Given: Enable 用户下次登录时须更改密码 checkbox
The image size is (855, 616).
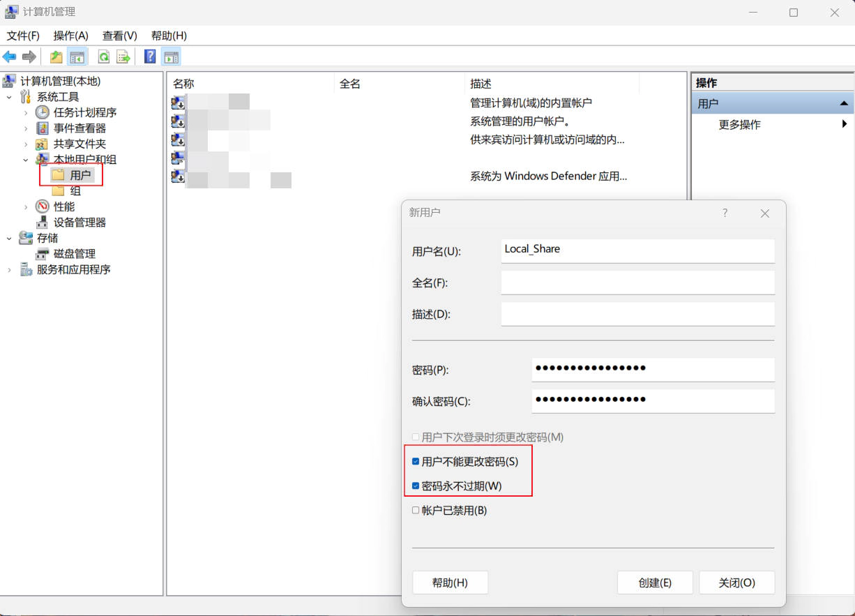Looking at the screenshot, I should click(416, 437).
